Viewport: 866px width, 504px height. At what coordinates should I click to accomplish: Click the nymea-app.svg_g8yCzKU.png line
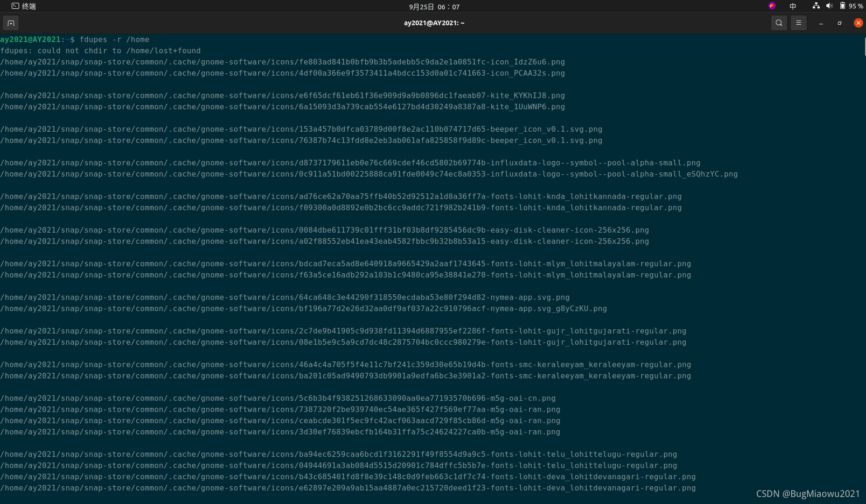304,309
